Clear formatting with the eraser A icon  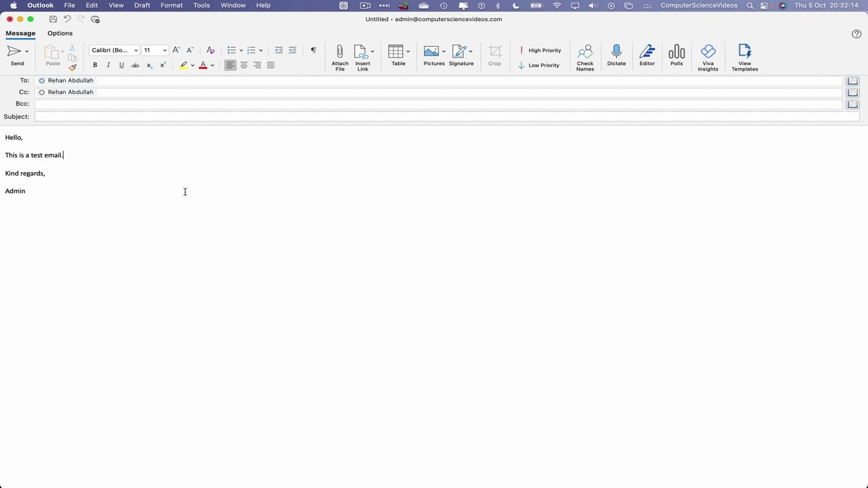[x=210, y=50]
